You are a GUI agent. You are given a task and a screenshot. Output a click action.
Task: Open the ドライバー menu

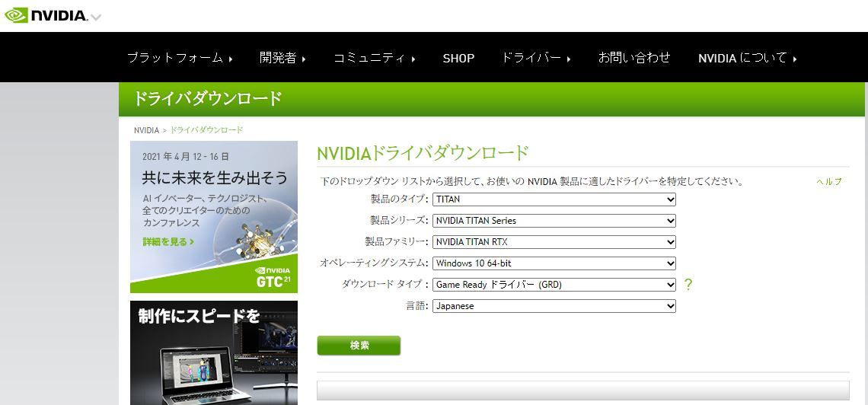click(536, 58)
